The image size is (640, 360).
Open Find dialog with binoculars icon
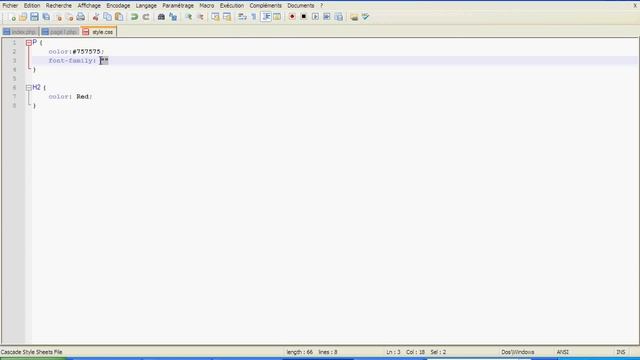[x=161, y=17]
